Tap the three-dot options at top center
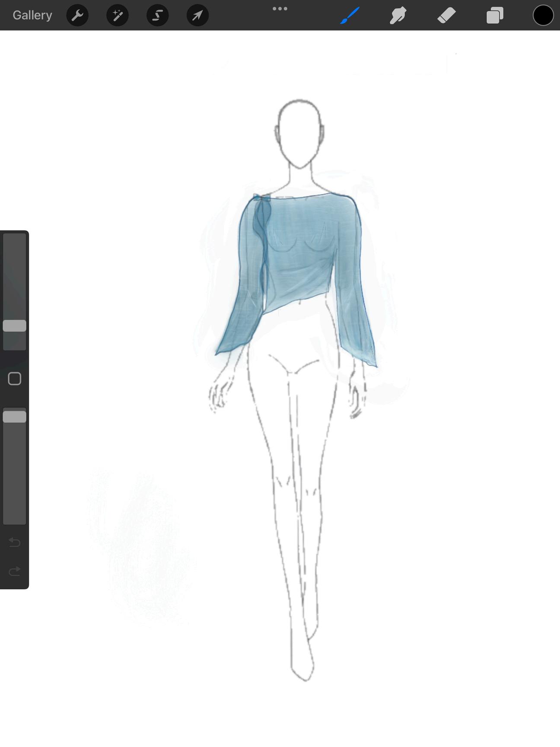The height and width of the screenshot is (747, 560). (x=280, y=9)
